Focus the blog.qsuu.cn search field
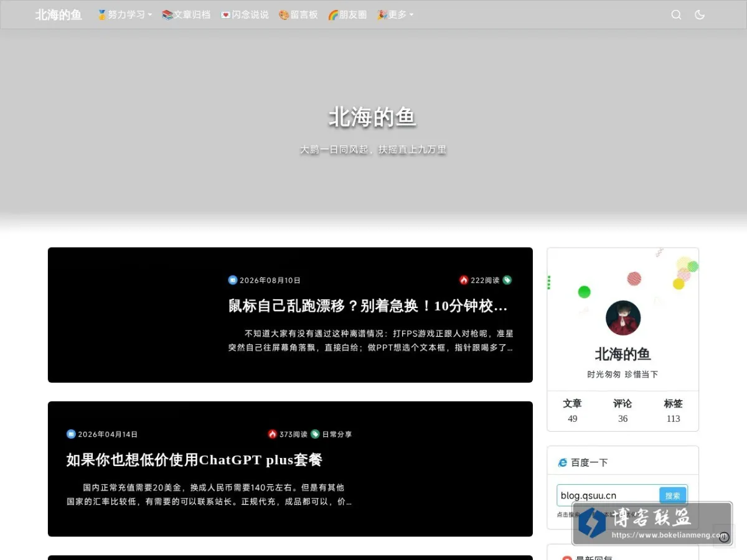The height and width of the screenshot is (560, 747). point(608,496)
